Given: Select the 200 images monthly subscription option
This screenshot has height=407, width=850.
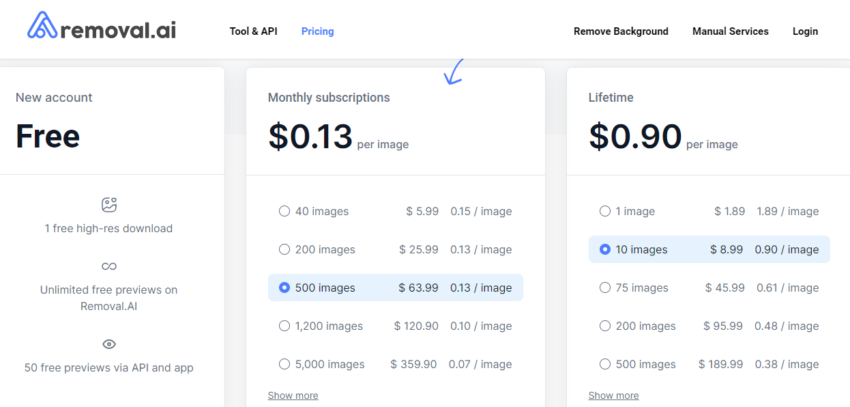Looking at the screenshot, I should tap(285, 249).
